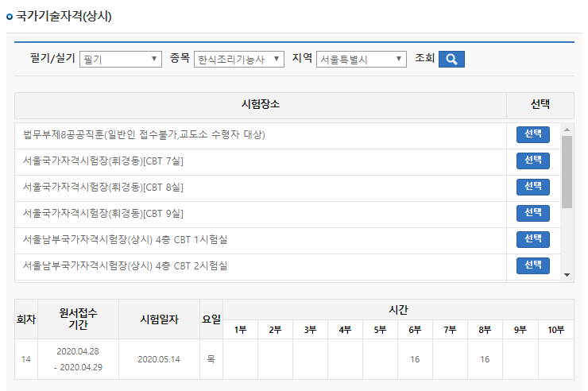Click the 16 seats in 6부 slot

tap(415, 359)
